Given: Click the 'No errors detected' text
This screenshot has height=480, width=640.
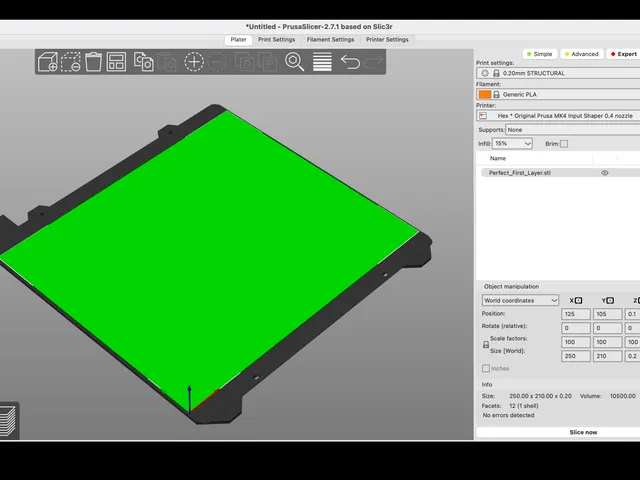Looking at the screenshot, I should (508, 415).
